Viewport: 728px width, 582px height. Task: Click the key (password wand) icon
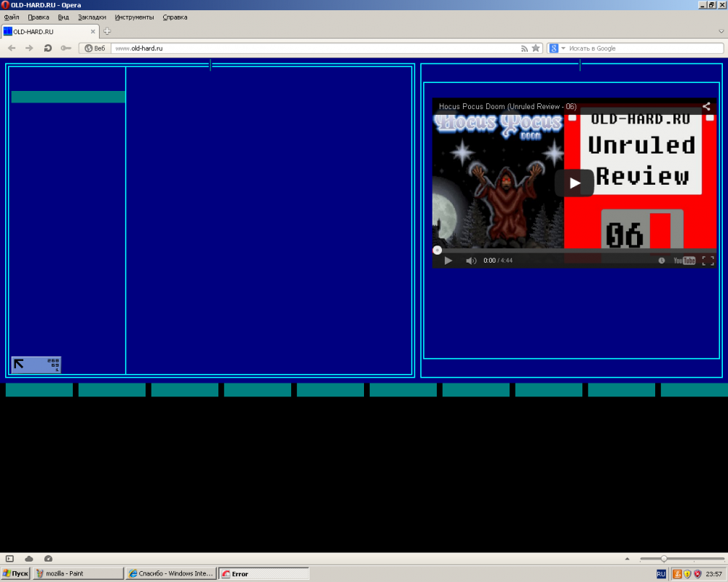(66, 48)
